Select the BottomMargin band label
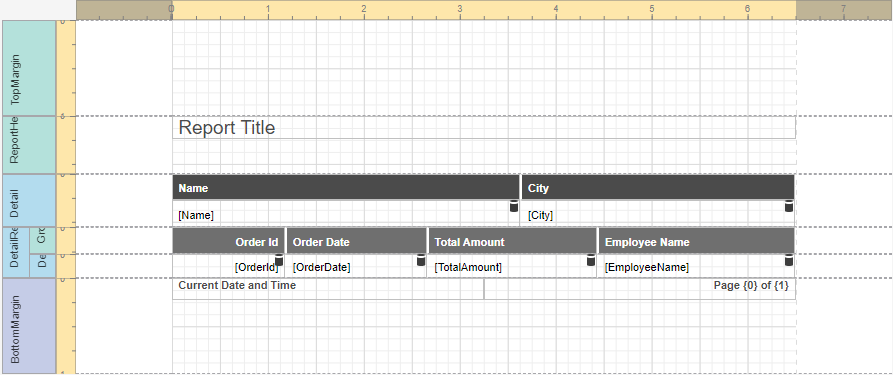This screenshot has height=375, width=893. click(x=29, y=326)
